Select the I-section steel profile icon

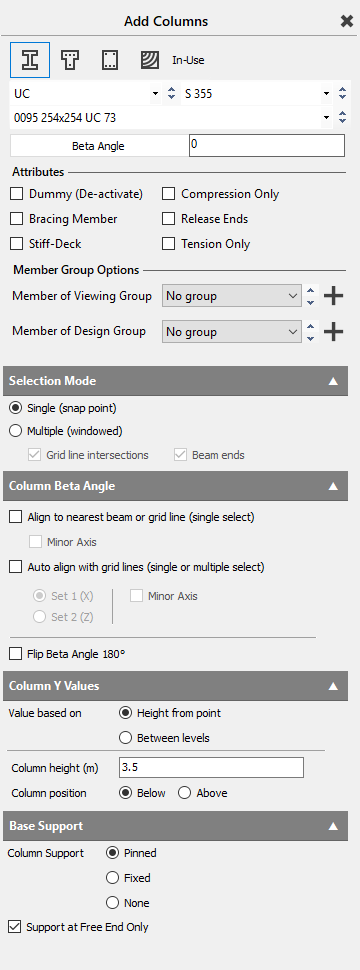(x=30, y=60)
